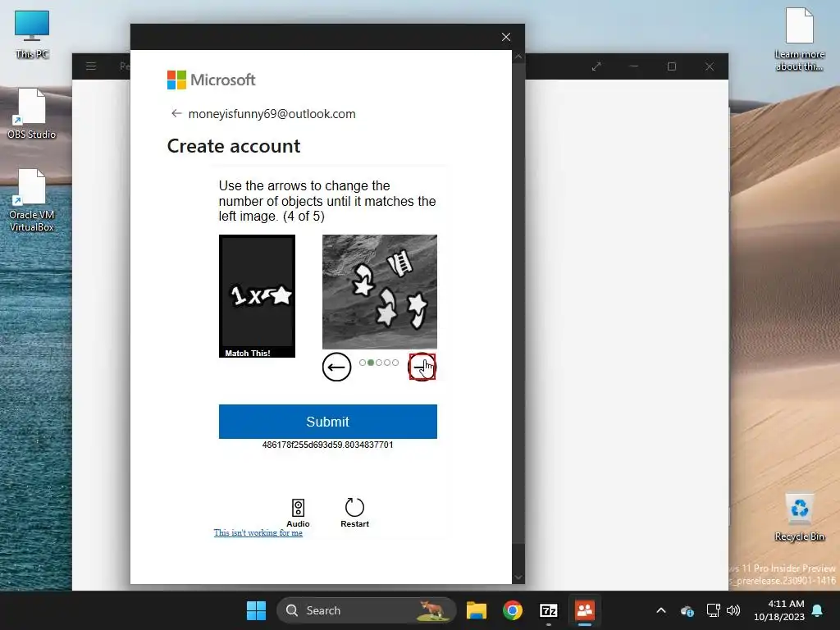Select 'Learn more about thi...' desktop file
Screen dimensions: 840x630
pyautogui.click(x=799, y=39)
